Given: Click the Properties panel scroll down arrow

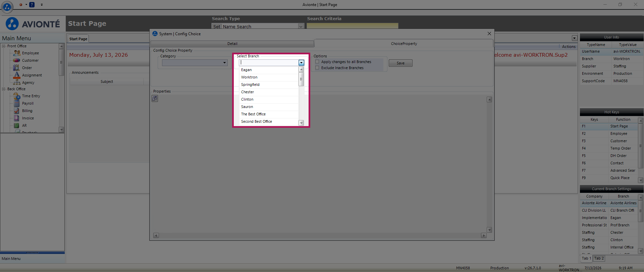Looking at the screenshot, I should pyautogui.click(x=489, y=230).
